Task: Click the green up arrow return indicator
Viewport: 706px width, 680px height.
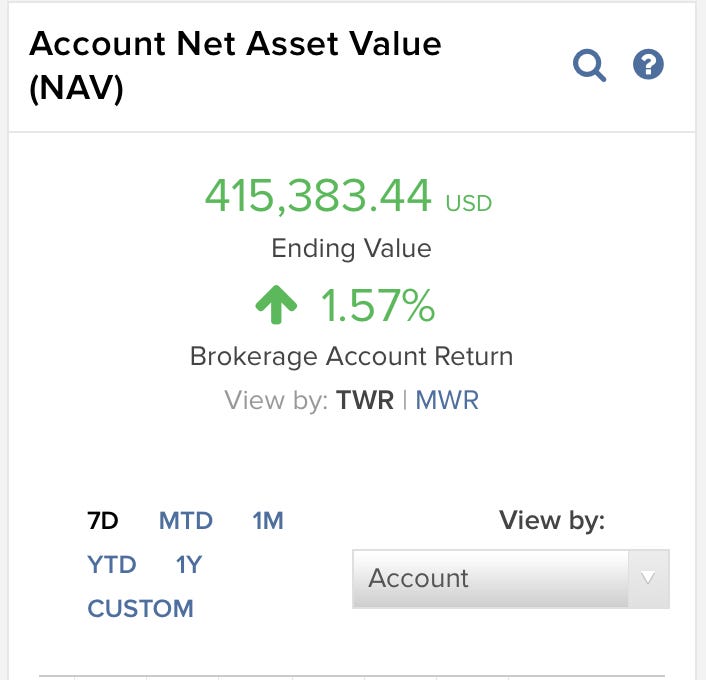Action: (276, 307)
